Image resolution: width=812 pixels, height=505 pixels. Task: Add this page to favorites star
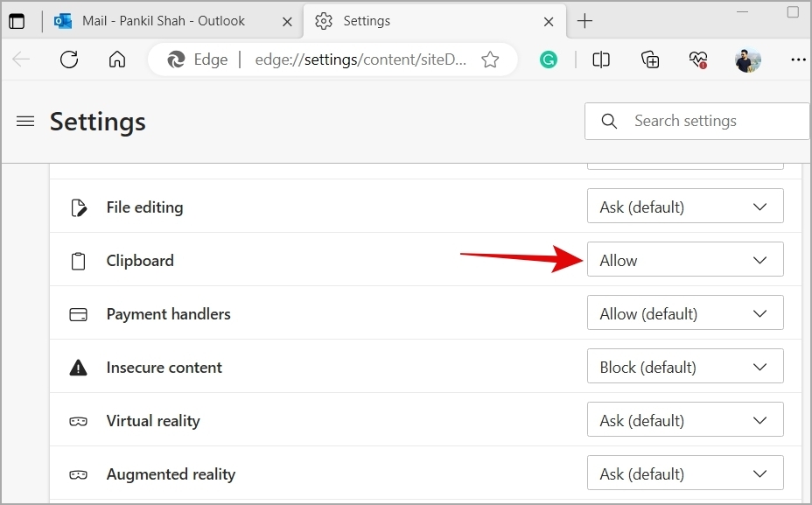point(490,60)
